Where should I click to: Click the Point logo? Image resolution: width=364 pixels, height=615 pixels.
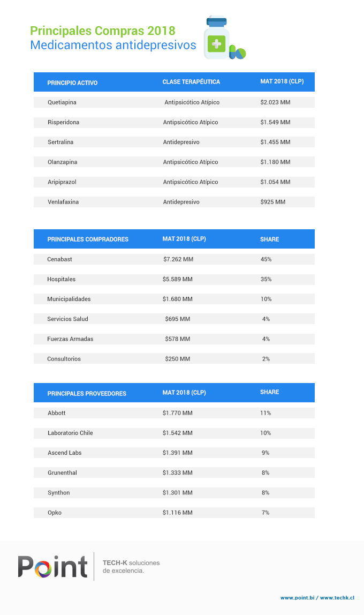52,567
